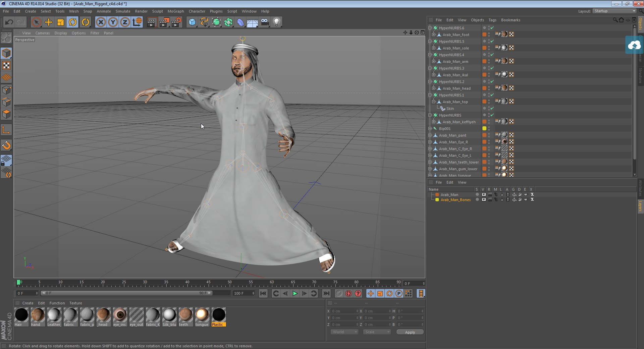Click the X position input field
The height and width of the screenshot is (349, 644).
[345, 311]
